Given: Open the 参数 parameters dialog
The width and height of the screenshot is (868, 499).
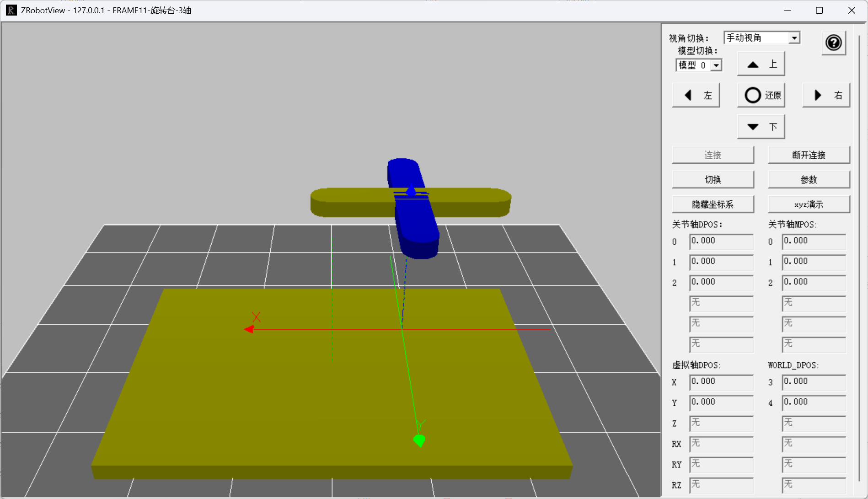Looking at the screenshot, I should (809, 179).
